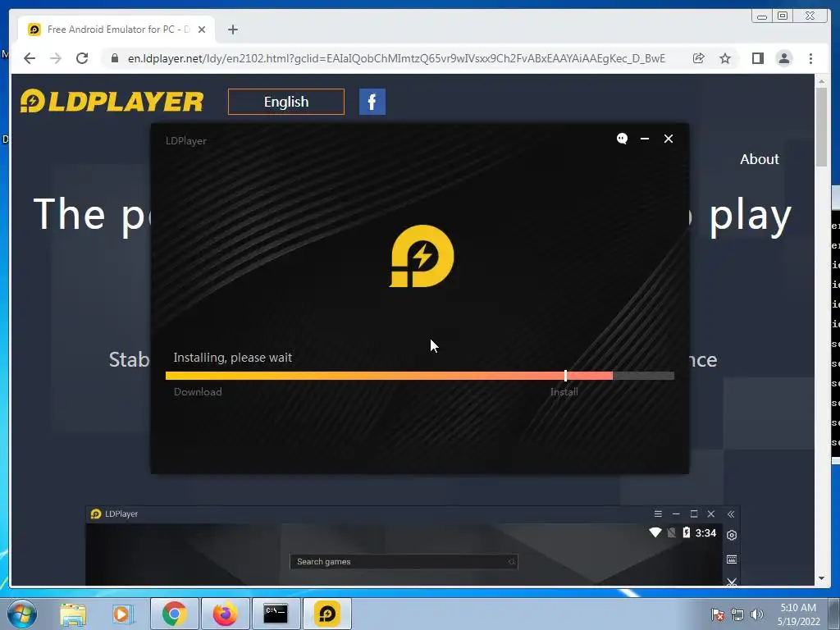Open Windows Explorer from taskbar
The height and width of the screenshot is (630, 840).
[x=73, y=614]
